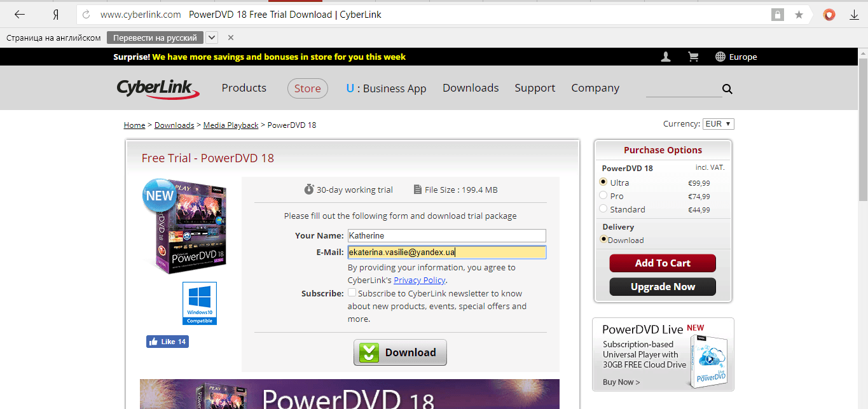The image size is (868, 409).
Task: Tick the Subscribe newsletter checkbox
Action: [x=352, y=293]
